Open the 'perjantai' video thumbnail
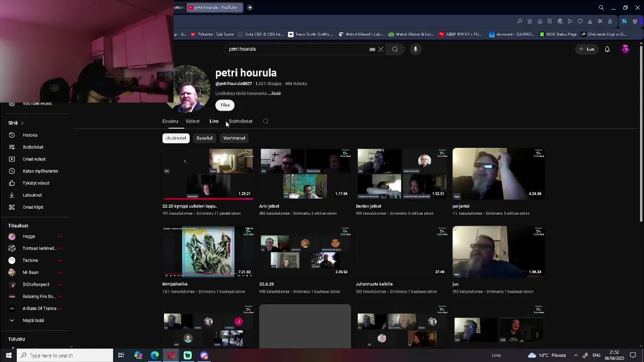 click(498, 173)
